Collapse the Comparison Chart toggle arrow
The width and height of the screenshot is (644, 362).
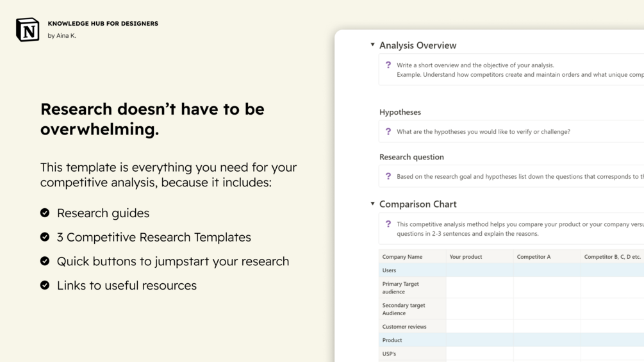point(372,204)
